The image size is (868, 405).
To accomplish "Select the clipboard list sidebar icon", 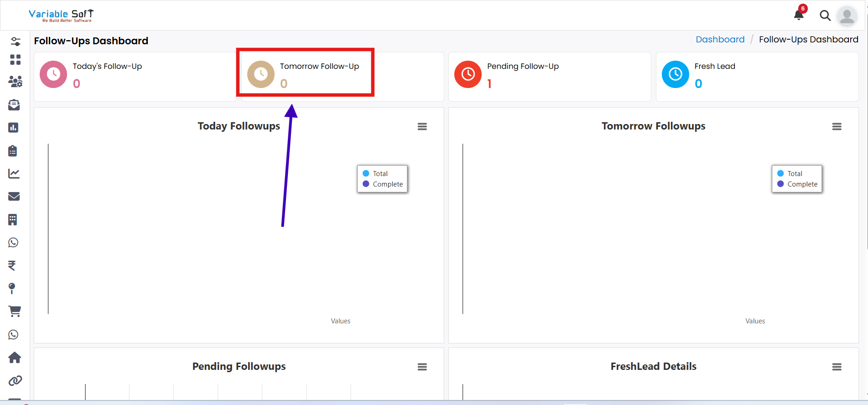I will pyautogui.click(x=13, y=151).
